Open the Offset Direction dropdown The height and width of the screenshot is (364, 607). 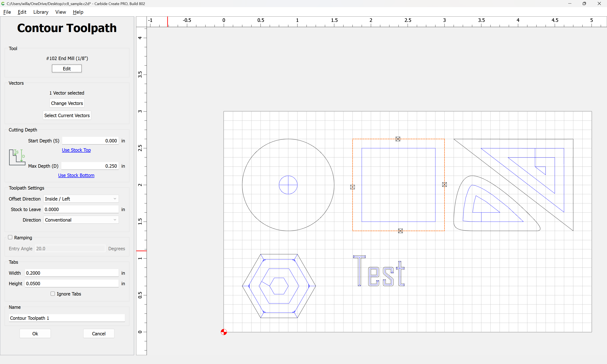[x=81, y=199]
